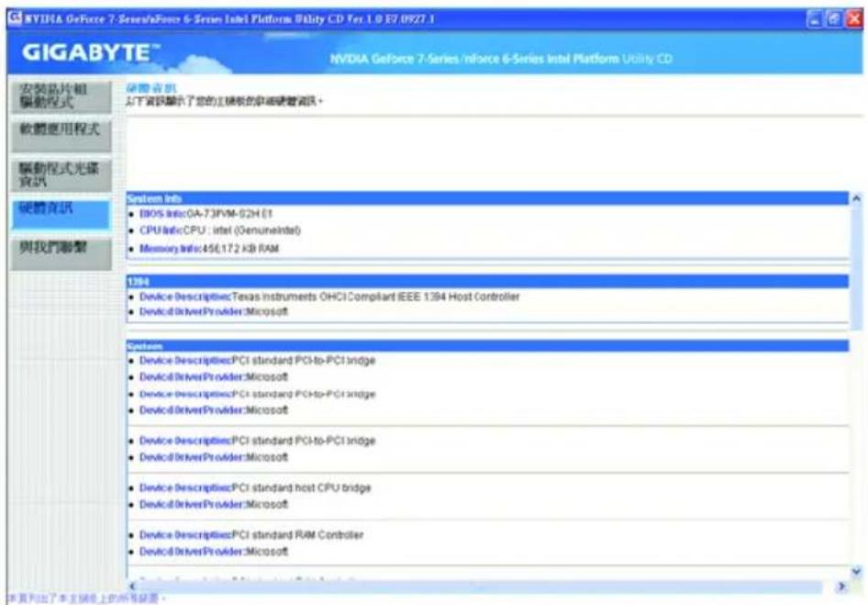The height and width of the screenshot is (605, 868).
Task: Open the 軟體應用程式 sidebar menu
Action: (61, 135)
